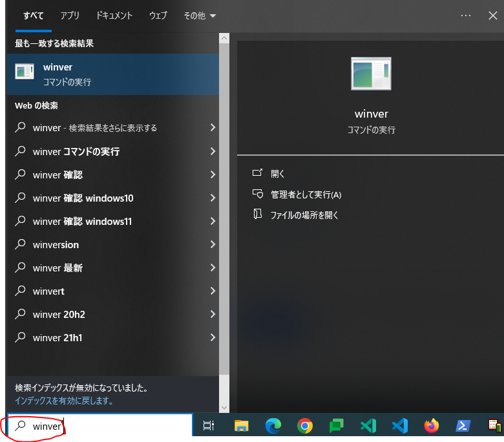
Task: Select web suggestion winver コマンドの実行
Action: tap(112, 151)
